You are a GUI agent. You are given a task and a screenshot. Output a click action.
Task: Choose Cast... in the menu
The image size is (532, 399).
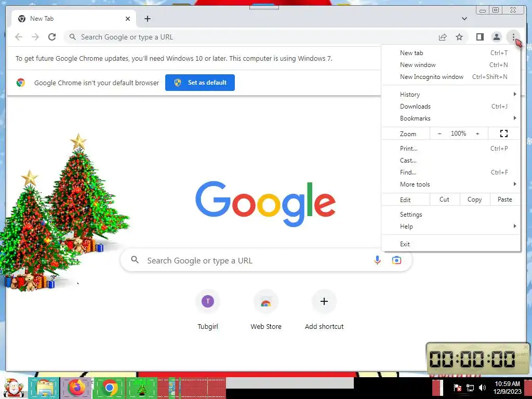451,161
